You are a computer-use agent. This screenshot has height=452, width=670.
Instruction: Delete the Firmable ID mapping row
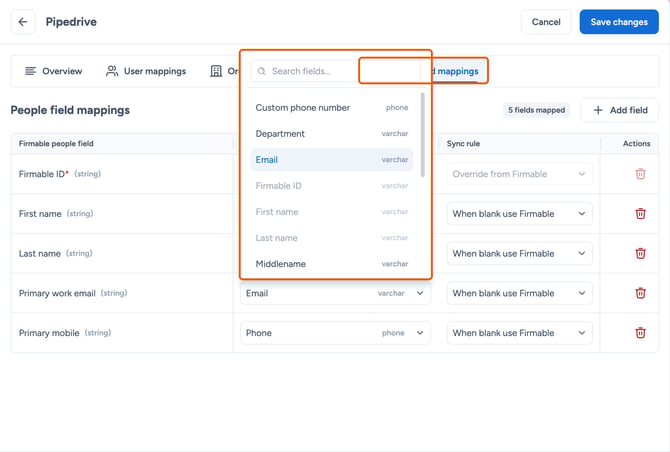[640, 174]
